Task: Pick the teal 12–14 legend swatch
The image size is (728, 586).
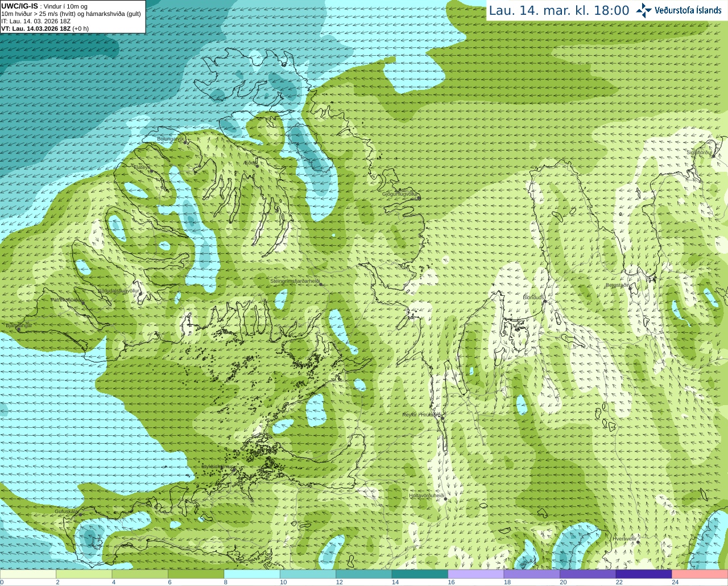Action: tap(364, 573)
